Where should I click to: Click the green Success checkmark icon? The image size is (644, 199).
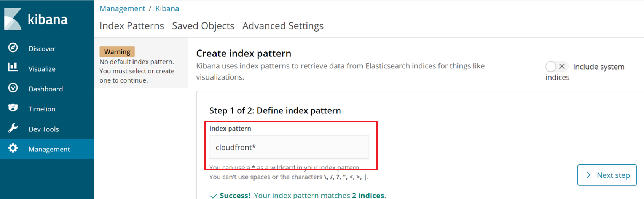point(214,196)
